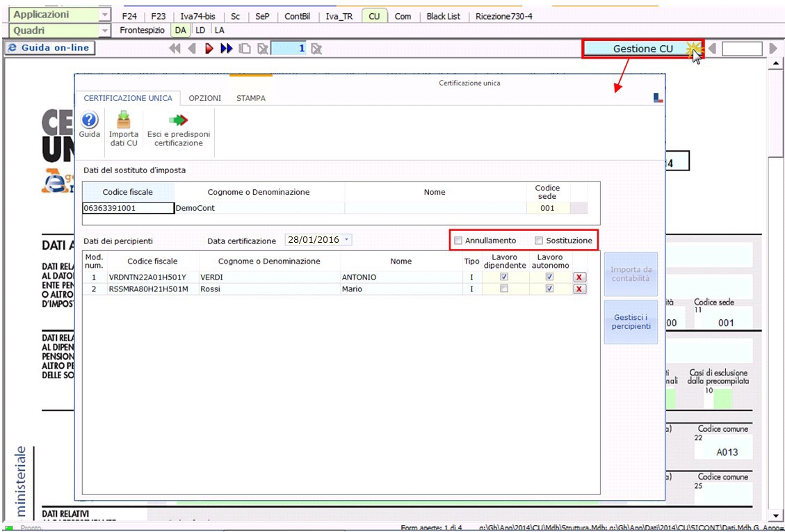Switch to the F24 application tab
Screen dimensions: 785x532
(x=129, y=17)
